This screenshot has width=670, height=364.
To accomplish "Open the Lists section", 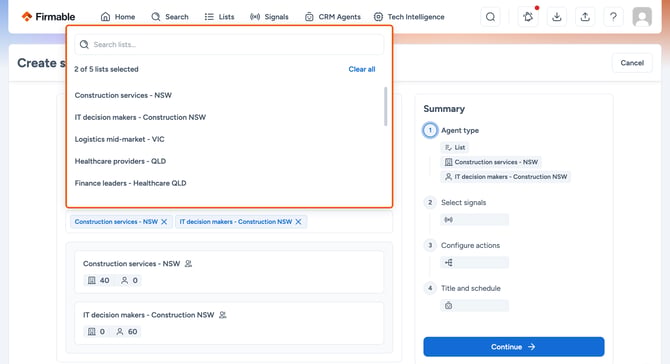I will pos(219,17).
